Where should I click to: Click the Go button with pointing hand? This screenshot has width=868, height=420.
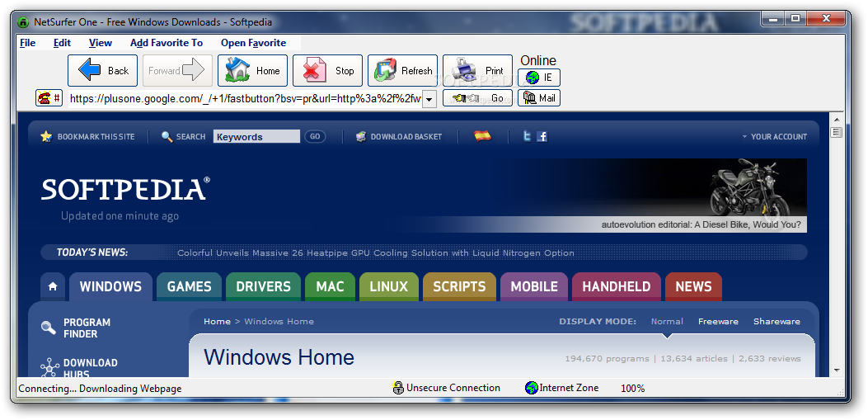[x=477, y=98]
